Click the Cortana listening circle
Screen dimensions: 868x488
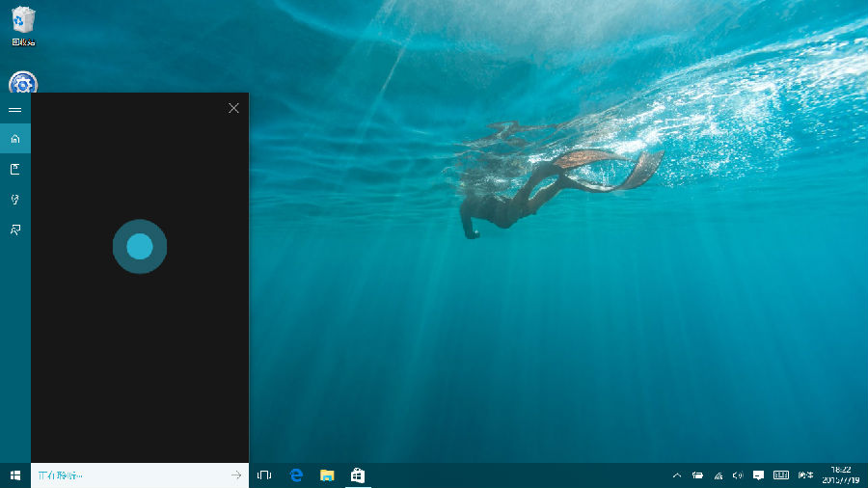click(x=140, y=246)
